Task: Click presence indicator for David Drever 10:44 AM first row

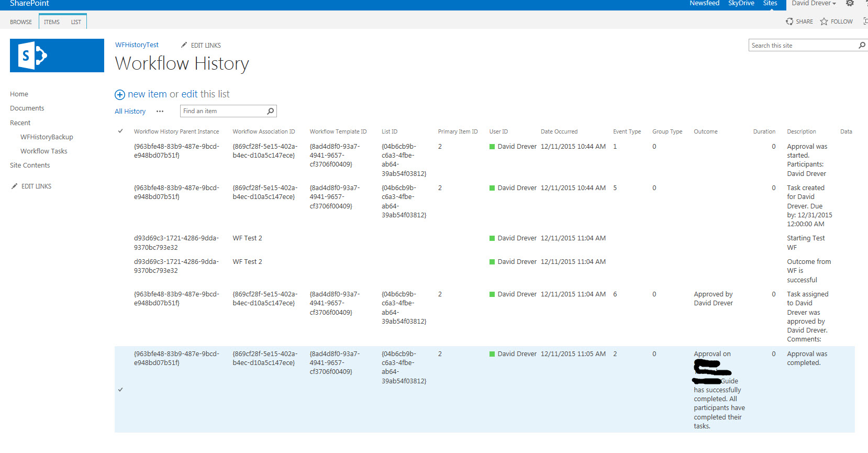Action: point(492,147)
